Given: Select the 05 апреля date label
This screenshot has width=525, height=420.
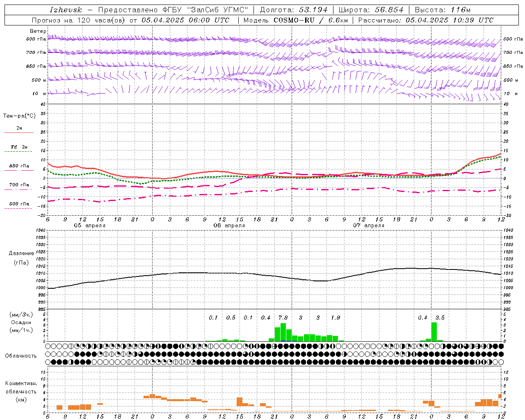Looking at the screenshot, I should coord(89,226).
